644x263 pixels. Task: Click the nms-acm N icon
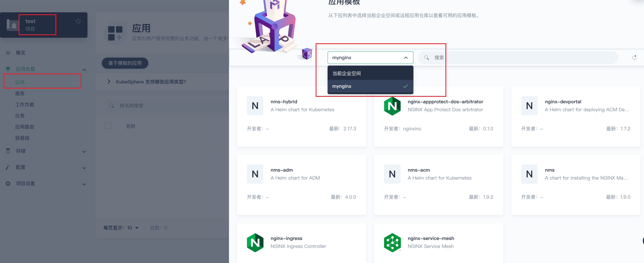(x=392, y=174)
